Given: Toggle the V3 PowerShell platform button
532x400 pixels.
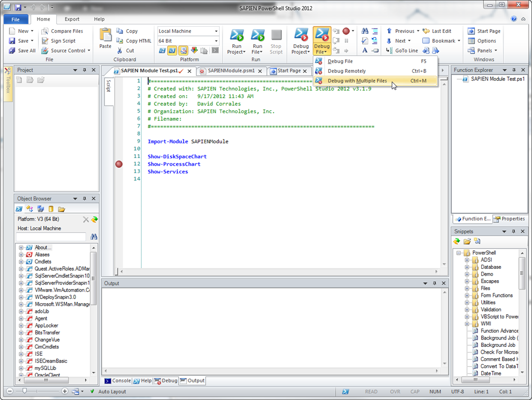Looking at the screenshot, I should point(172,51).
